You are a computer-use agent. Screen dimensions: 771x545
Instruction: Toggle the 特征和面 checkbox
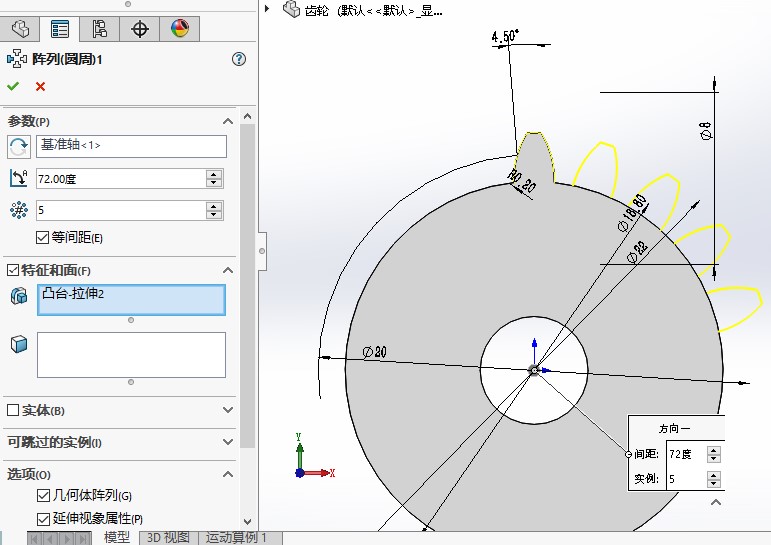click(x=13, y=270)
